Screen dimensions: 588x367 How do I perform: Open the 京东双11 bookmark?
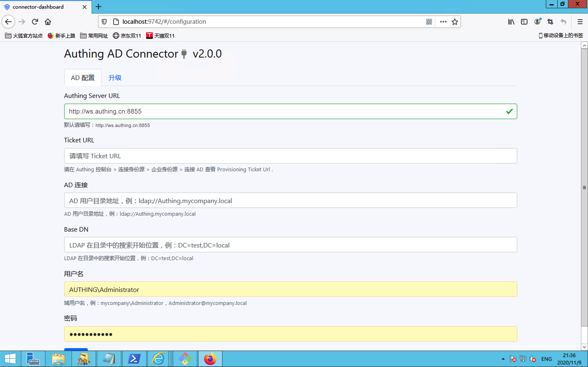[x=127, y=36]
